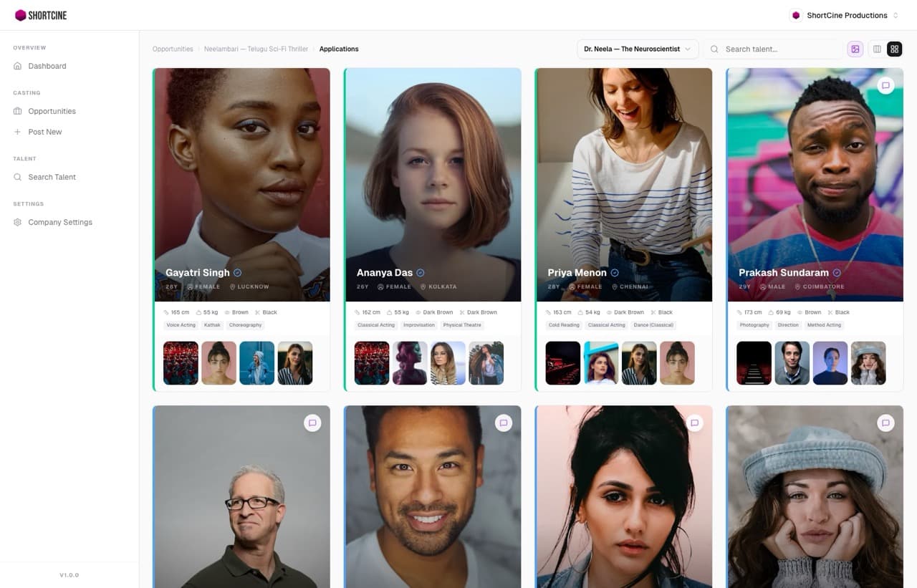Screen dimensions: 917x588
Task: Click the Search Talent magnifier icon
Action: [x=18, y=177]
